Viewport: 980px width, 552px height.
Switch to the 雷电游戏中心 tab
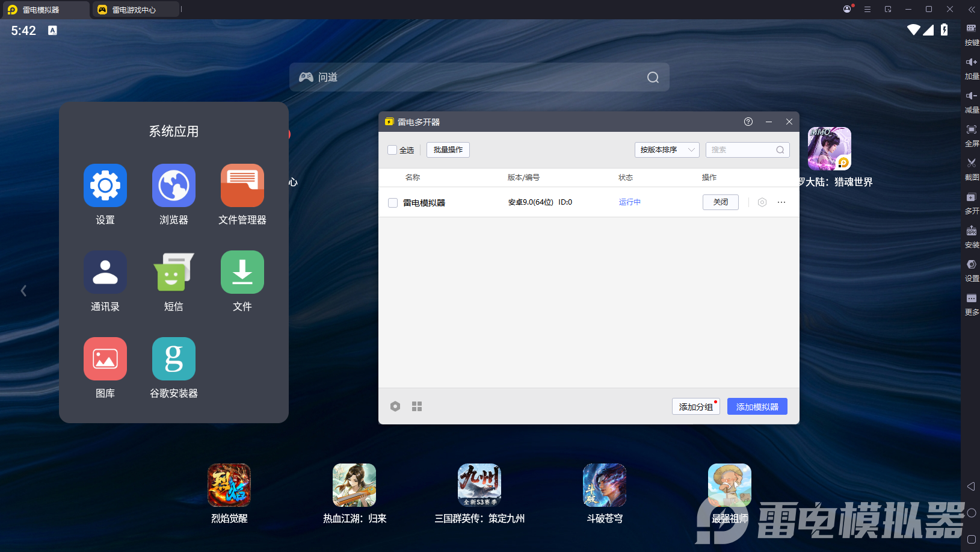[x=135, y=10]
